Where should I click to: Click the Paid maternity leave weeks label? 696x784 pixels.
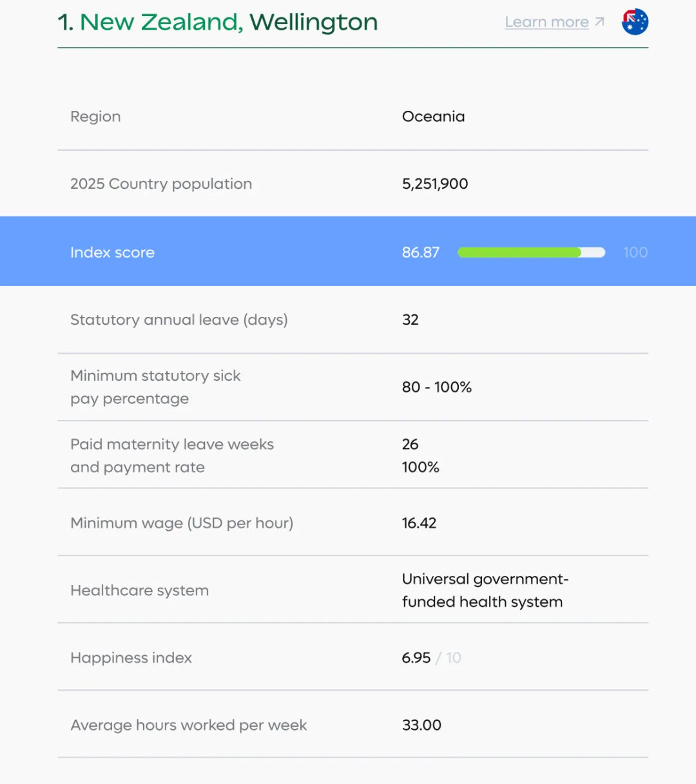[171, 445]
